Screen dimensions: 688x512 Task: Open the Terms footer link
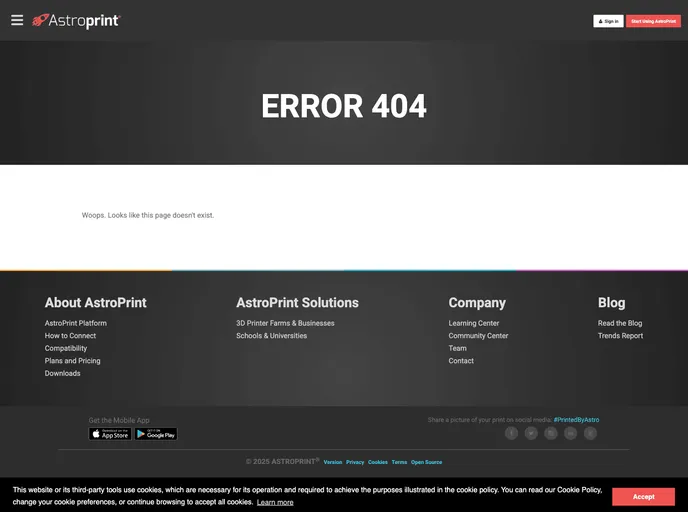coord(399,462)
